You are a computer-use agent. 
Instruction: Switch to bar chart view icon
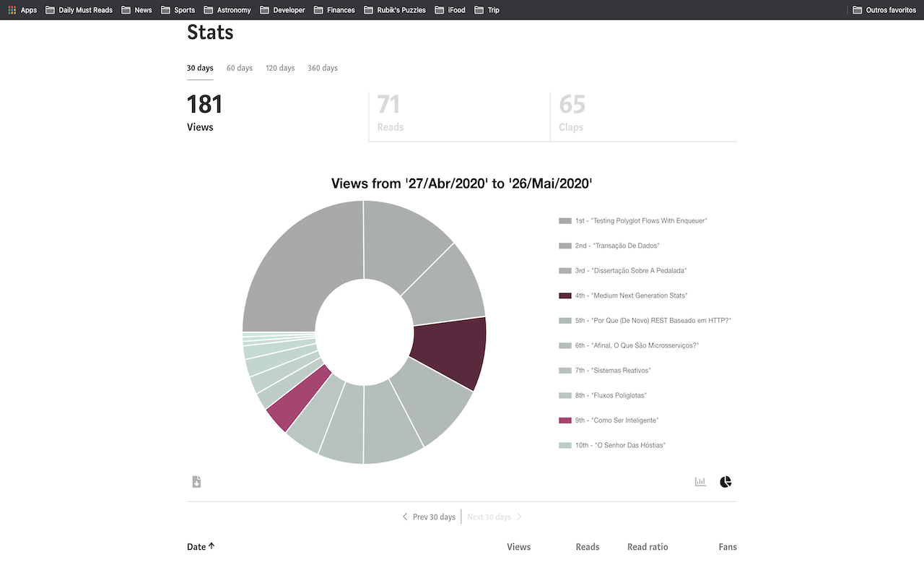coord(700,482)
